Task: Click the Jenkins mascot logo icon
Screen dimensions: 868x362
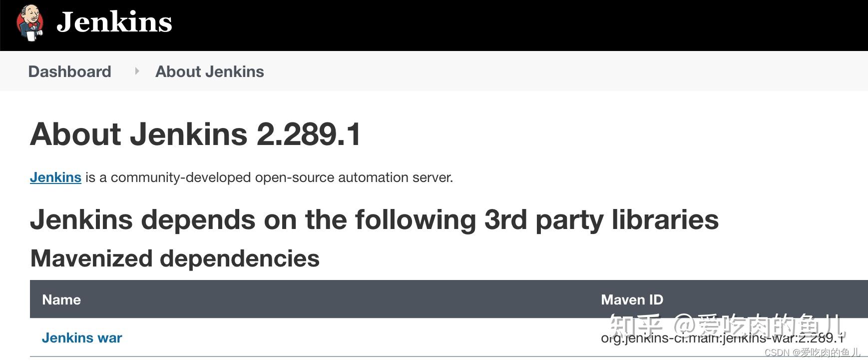Action: pos(30,23)
